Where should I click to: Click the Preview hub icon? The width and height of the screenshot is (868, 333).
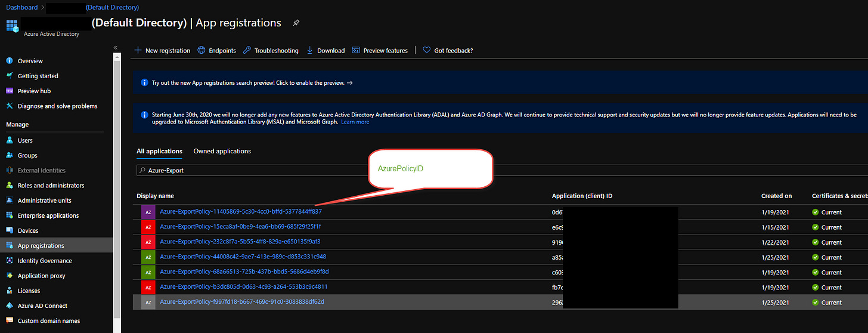(10, 91)
